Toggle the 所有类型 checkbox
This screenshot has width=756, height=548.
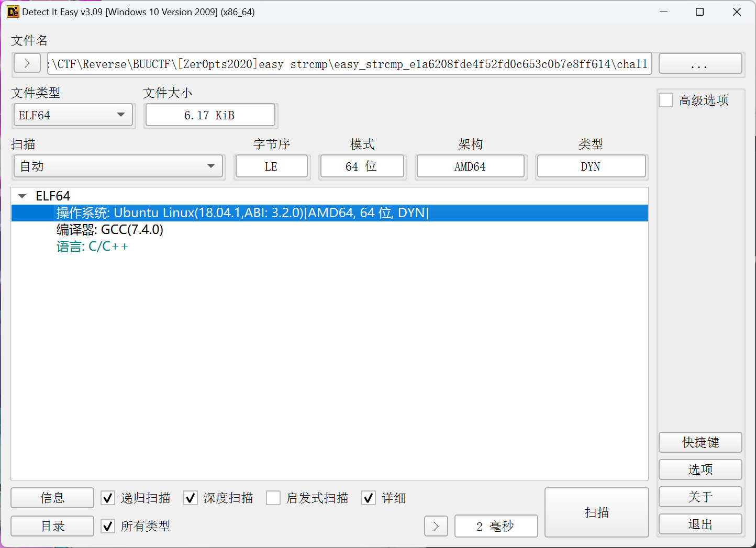[x=108, y=526]
